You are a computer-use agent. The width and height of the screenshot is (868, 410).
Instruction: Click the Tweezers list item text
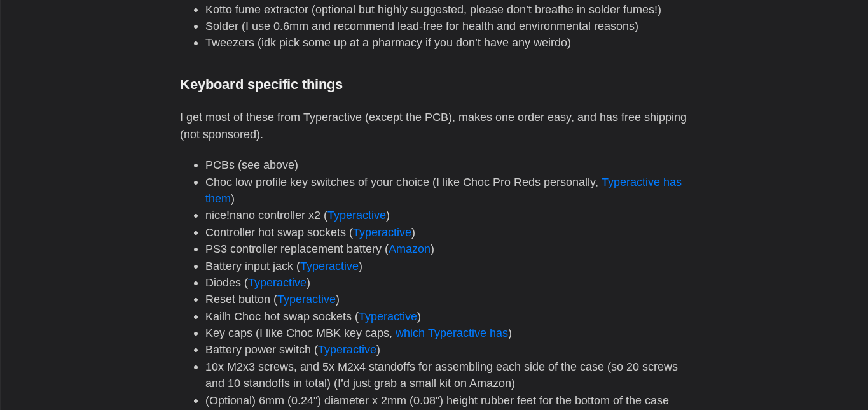[388, 43]
